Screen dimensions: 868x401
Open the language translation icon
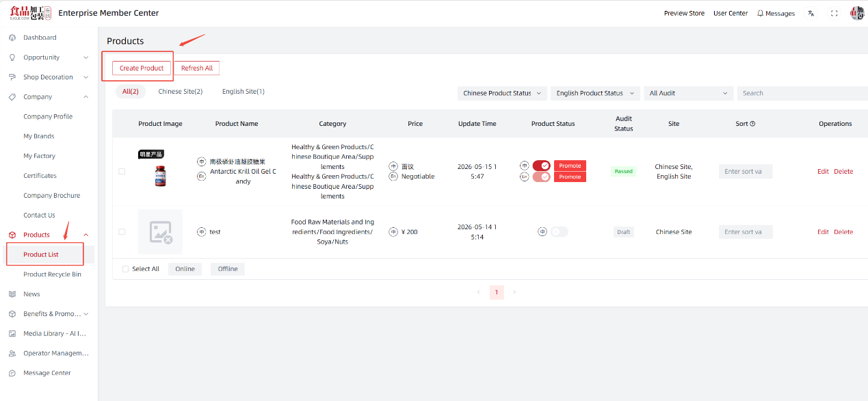[811, 13]
